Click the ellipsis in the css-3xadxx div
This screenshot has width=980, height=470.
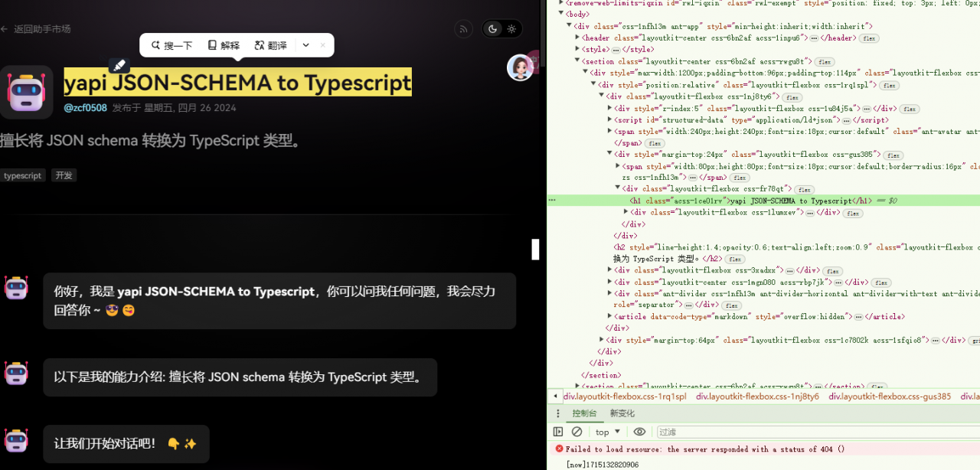coord(789,270)
